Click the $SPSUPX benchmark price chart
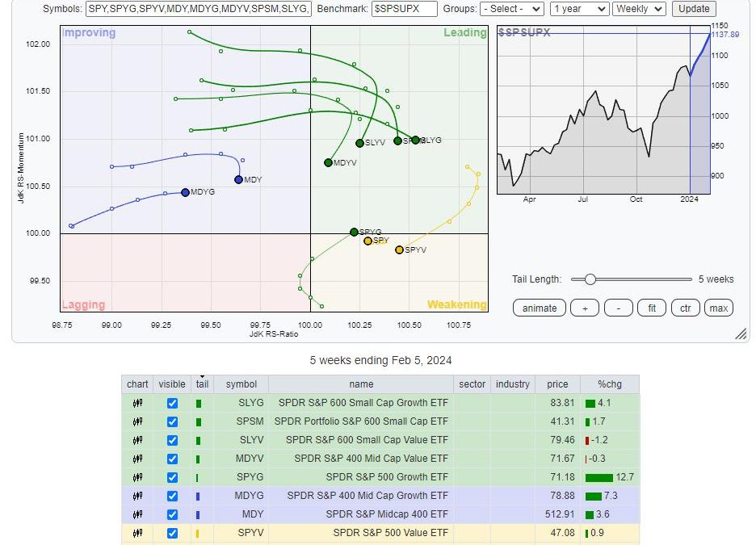756x545 pixels. point(603,110)
